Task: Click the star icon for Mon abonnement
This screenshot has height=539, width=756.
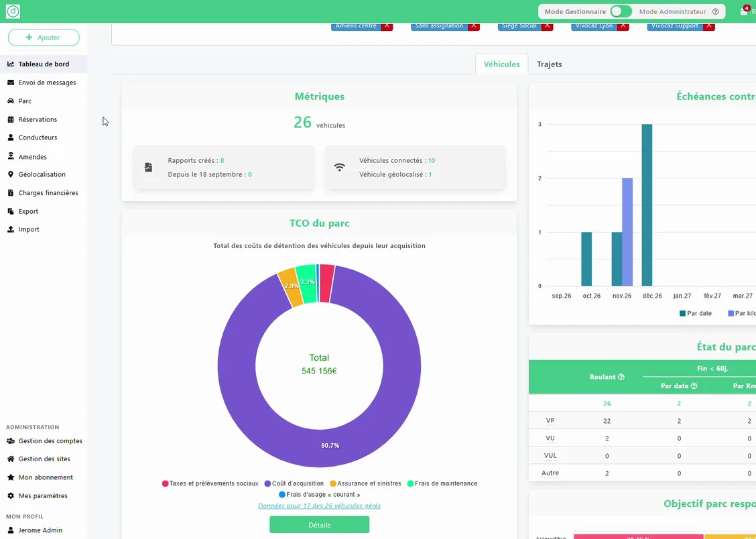Action: [x=11, y=477]
